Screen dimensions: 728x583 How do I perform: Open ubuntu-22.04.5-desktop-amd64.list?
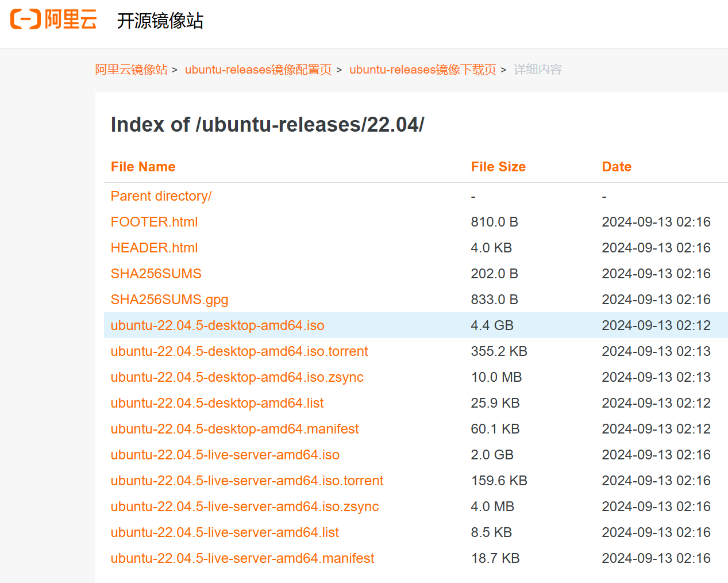coord(217,403)
